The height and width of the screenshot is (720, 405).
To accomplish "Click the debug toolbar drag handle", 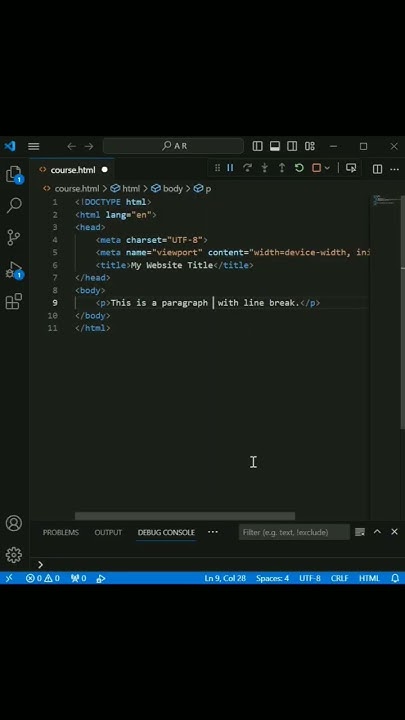I will (217, 168).
